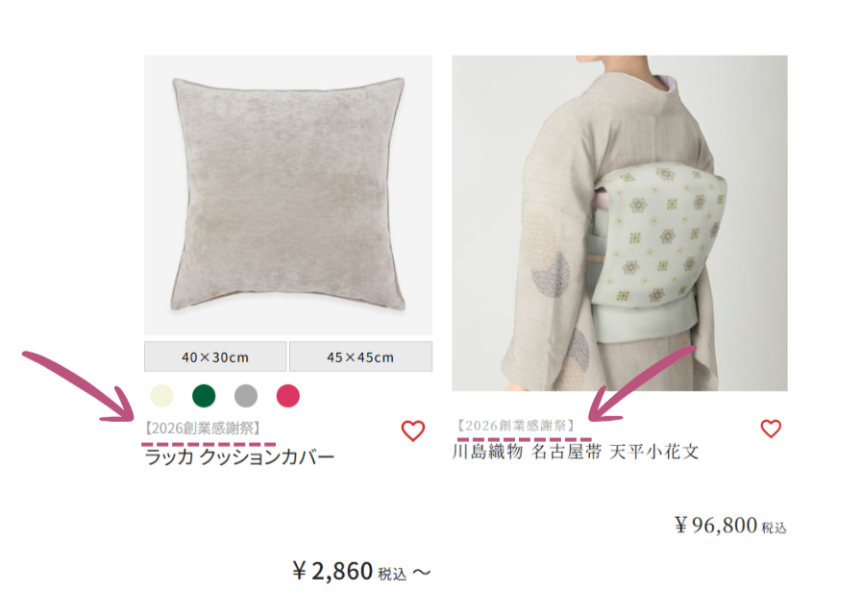This screenshot has width=862, height=616.
Task: Click 【2026創業感謝祭】 label above cushion title
Action: click(203, 428)
